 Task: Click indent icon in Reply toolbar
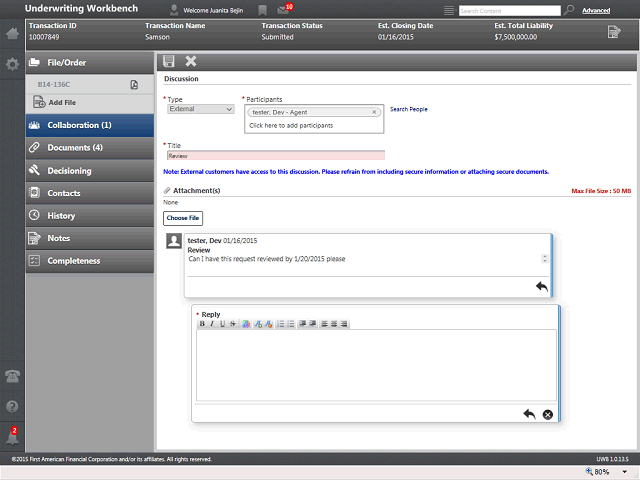[313, 324]
